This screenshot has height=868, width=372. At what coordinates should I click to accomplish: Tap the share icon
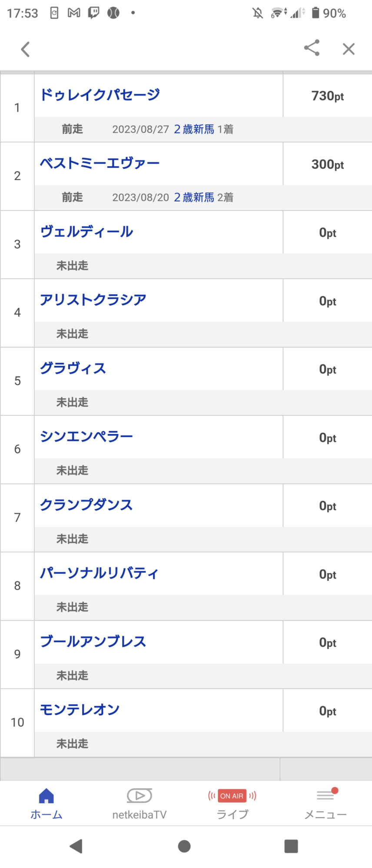point(312,48)
